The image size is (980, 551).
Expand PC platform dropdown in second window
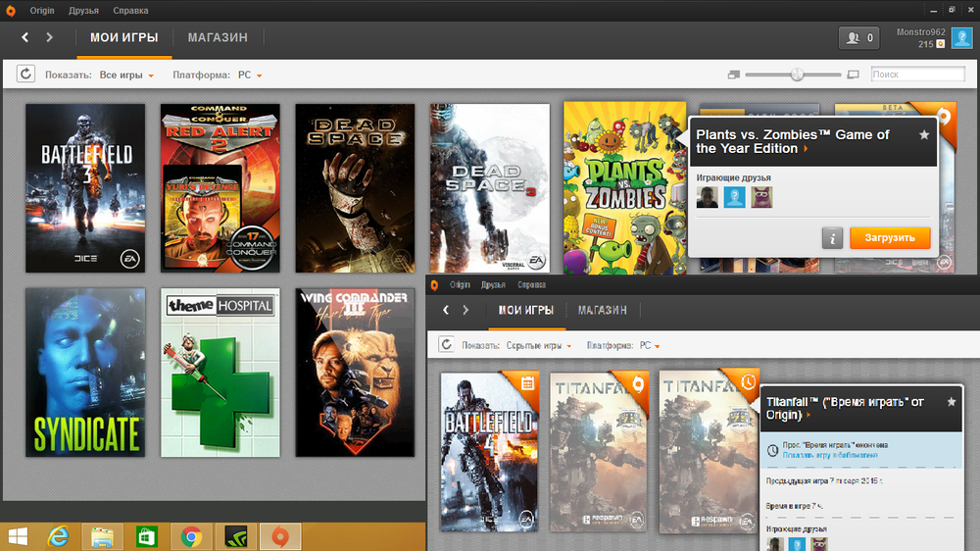click(650, 345)
